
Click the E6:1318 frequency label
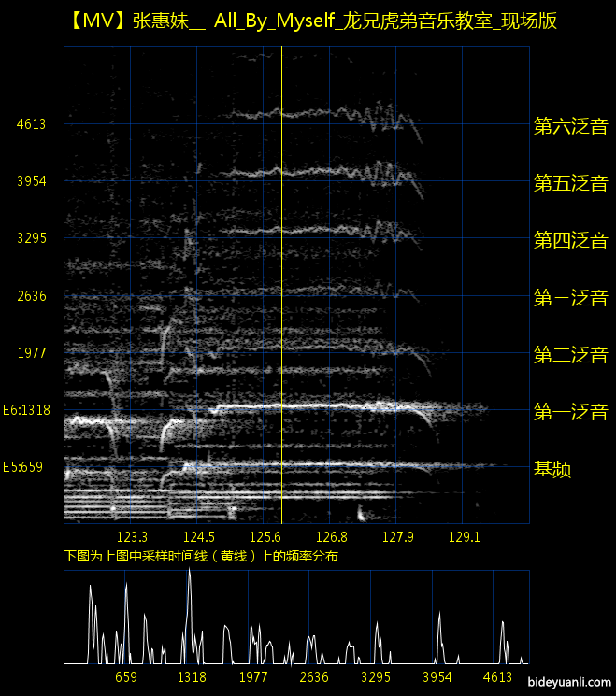click(26, 409)
